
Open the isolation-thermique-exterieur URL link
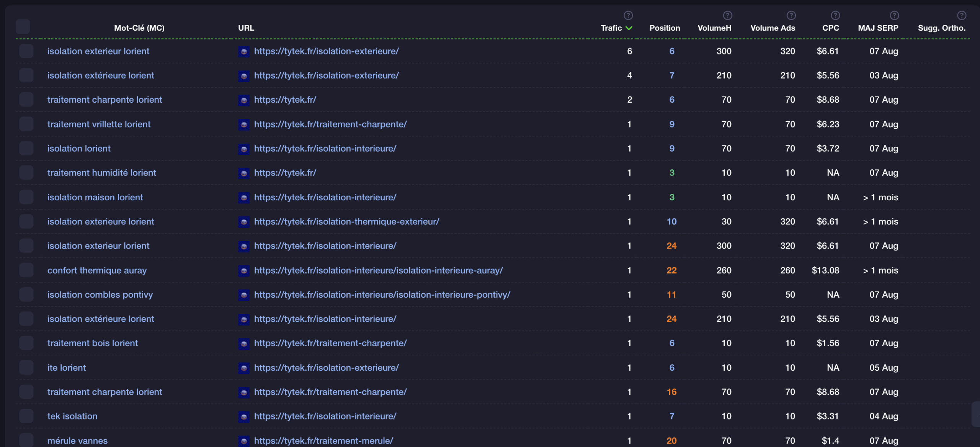(346, 221)
